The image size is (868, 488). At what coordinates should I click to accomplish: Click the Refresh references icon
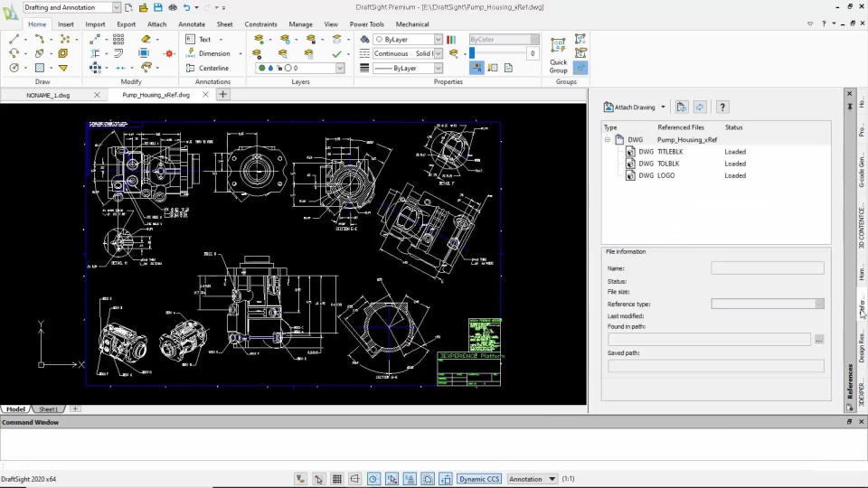coord(700,108)
